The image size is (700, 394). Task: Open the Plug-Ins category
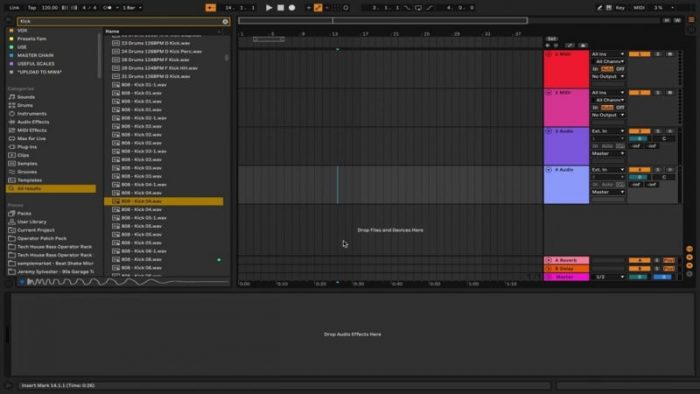[x=27, y=147]
